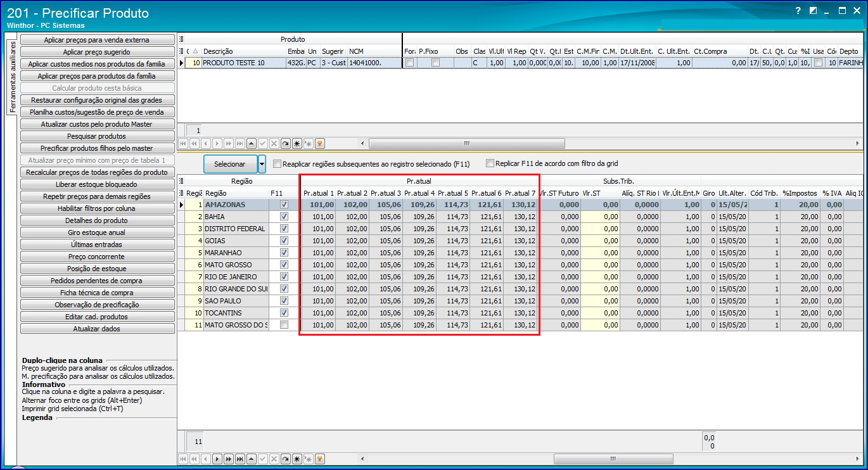Image resolution: width=868 pixels, height=470 pixels.
Task: Click Descrição column header
Action: tap(243, 51)
